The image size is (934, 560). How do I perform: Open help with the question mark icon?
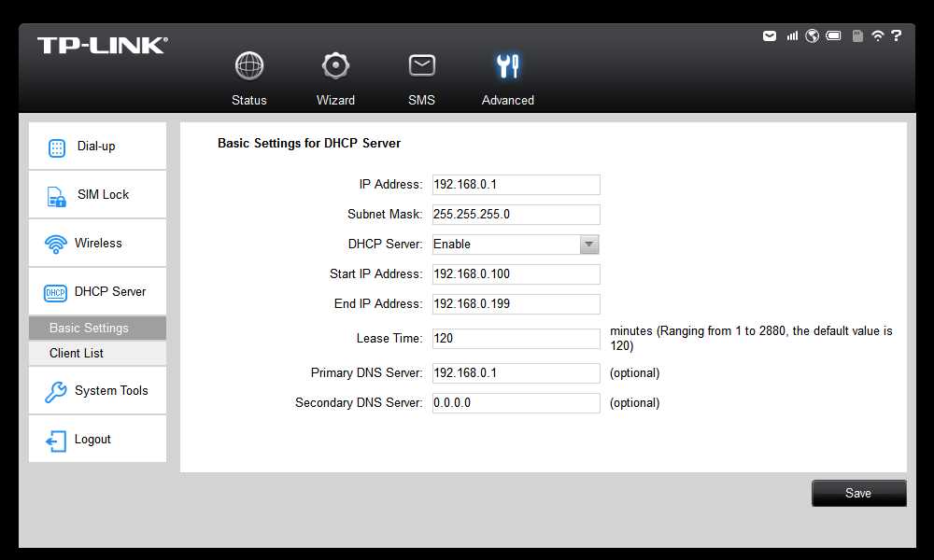(896, 35)
